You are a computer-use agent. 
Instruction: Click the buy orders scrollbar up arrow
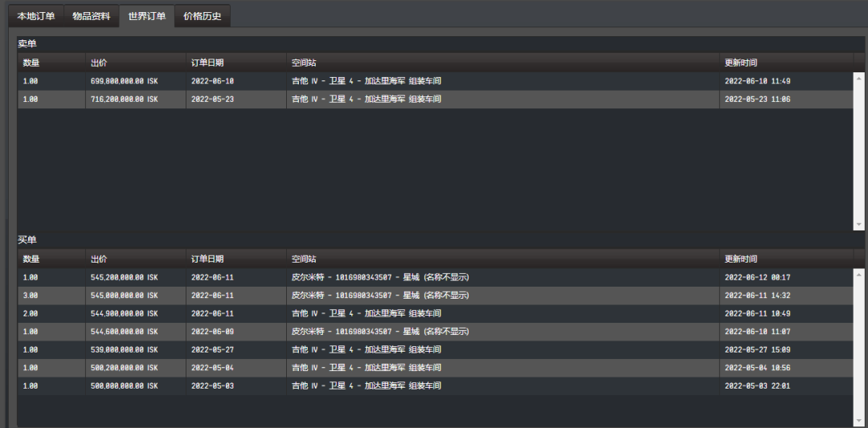(859, 275)
